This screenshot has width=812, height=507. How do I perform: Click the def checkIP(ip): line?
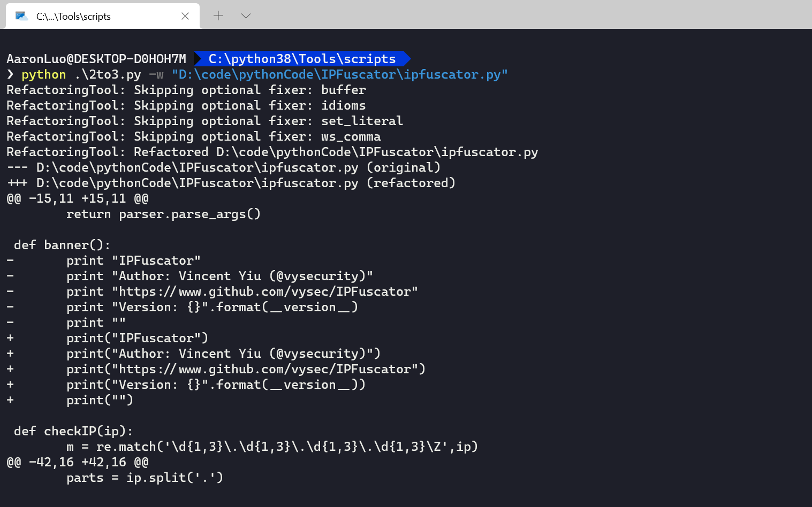pos(73,431)
